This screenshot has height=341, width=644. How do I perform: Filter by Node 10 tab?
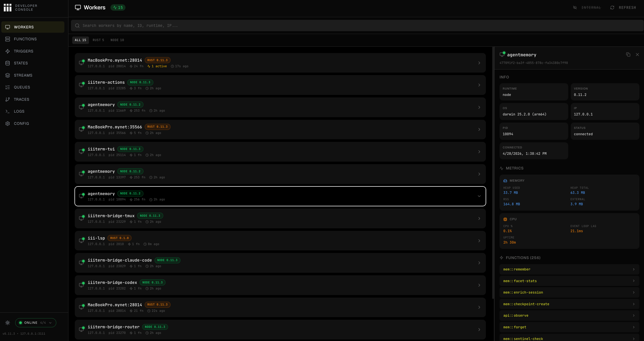tap(117, 40)
